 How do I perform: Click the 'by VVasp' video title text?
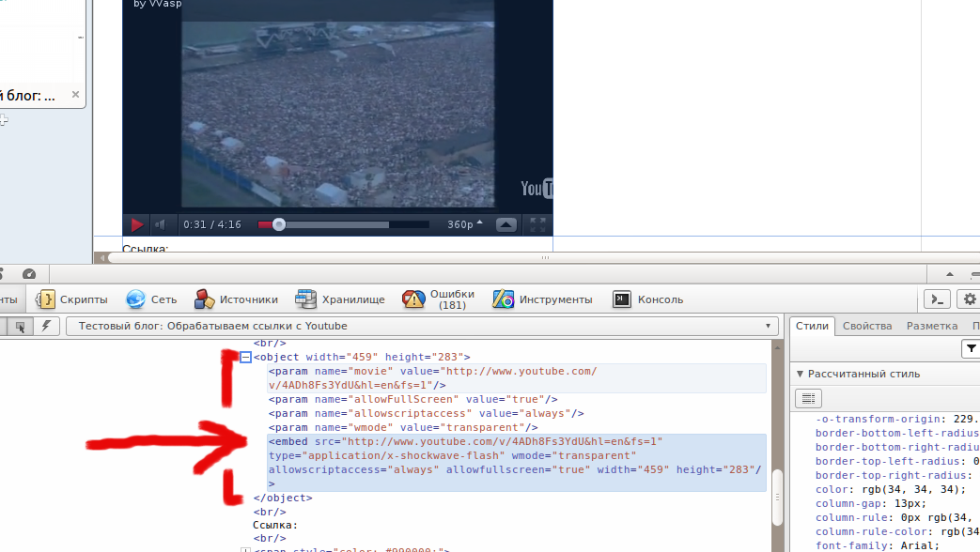click(x=158, y=4)
